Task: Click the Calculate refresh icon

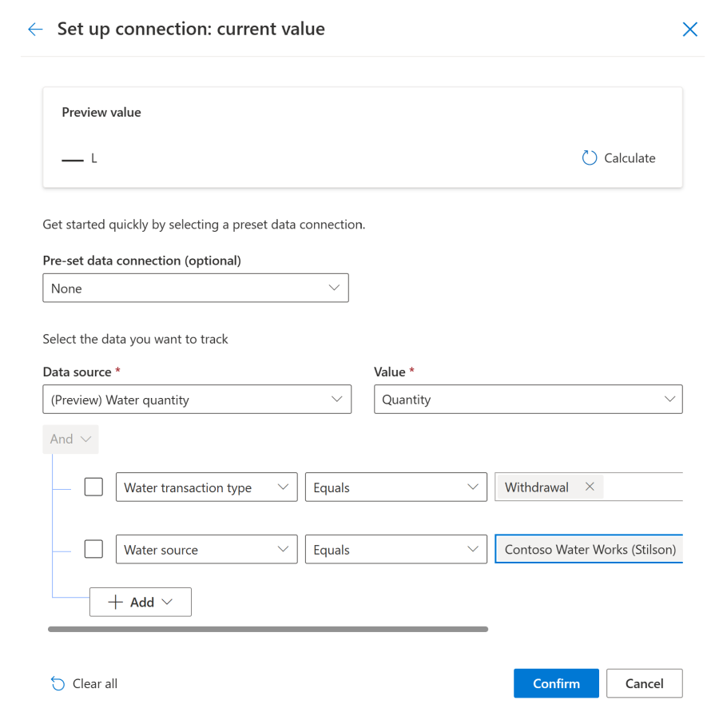Action: (590, 157)
